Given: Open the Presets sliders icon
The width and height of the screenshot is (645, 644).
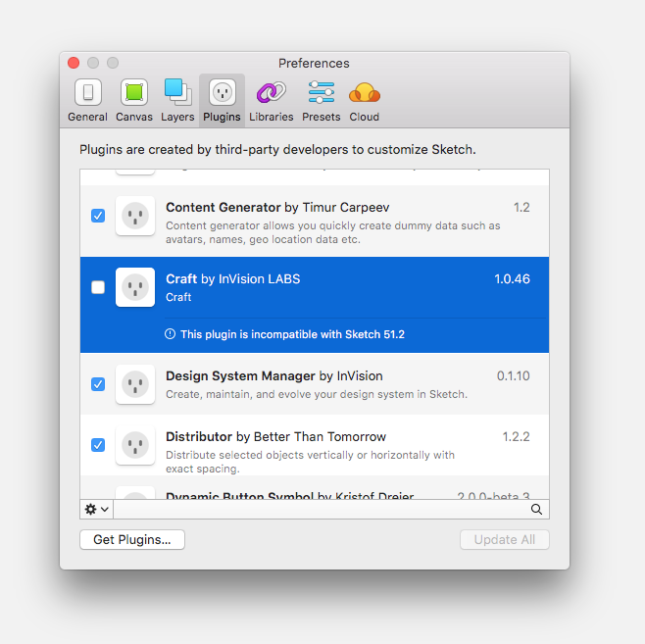Looking at the screenshot, I should coord(321,100).
